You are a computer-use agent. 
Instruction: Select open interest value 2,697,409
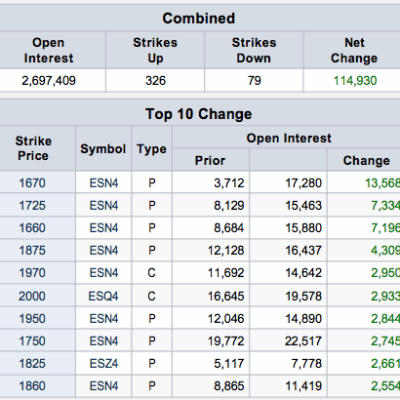coord(49,81)
